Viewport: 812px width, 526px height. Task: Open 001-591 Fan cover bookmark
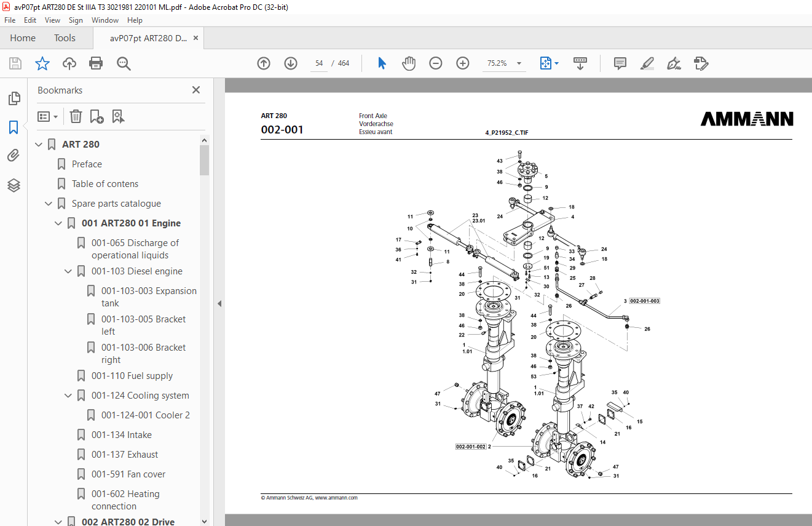pos(128,474)
